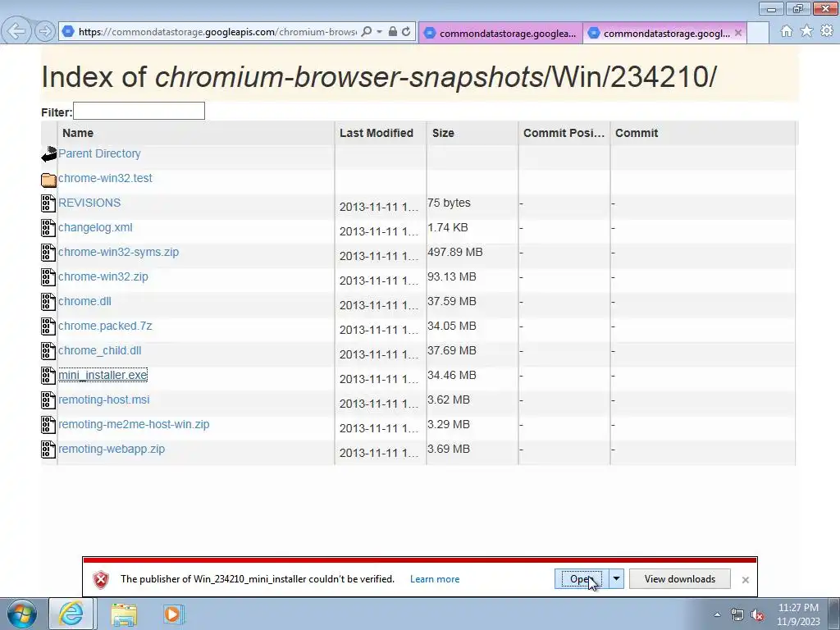Image resolution: width=840 pixels, height=630 pixels.
Task: Click the file icon beside chrome_child.dll
Action: (48, 351)
